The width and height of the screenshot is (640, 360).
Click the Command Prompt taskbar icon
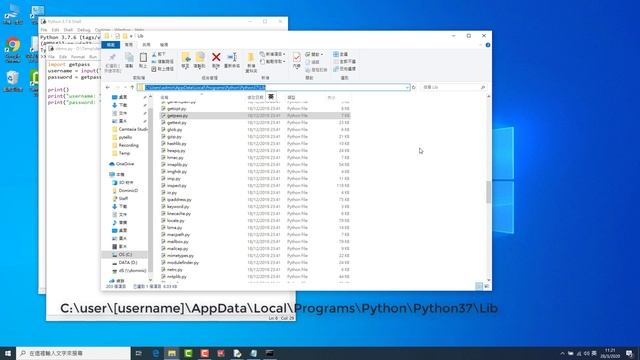click(x=269, y=353)
